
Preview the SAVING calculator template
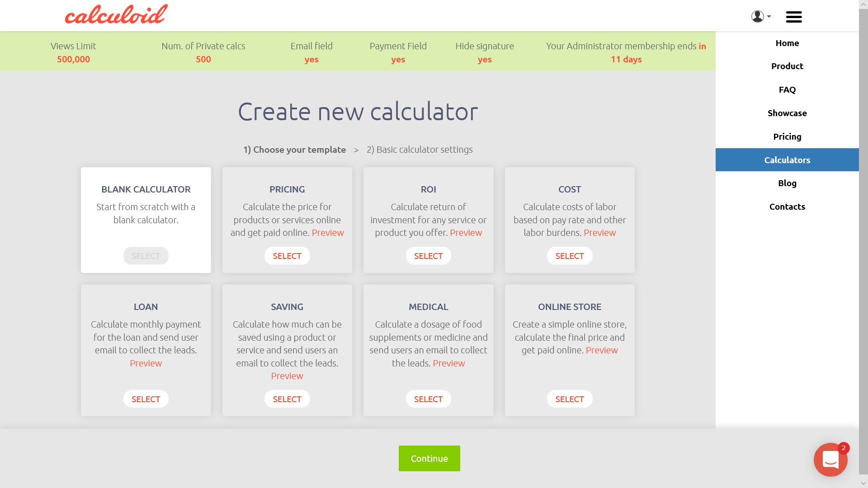(287, 375)
